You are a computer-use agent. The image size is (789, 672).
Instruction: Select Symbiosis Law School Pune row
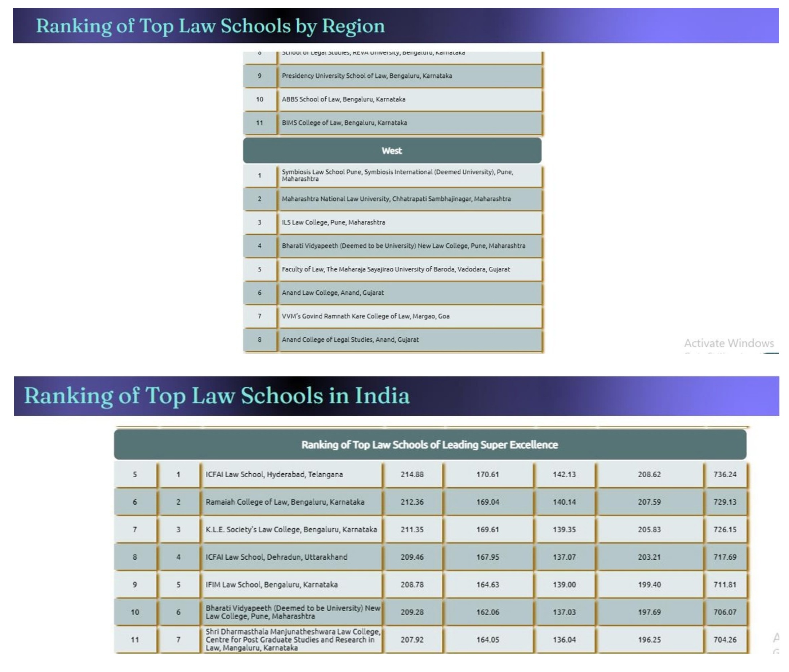click(397, 175)
